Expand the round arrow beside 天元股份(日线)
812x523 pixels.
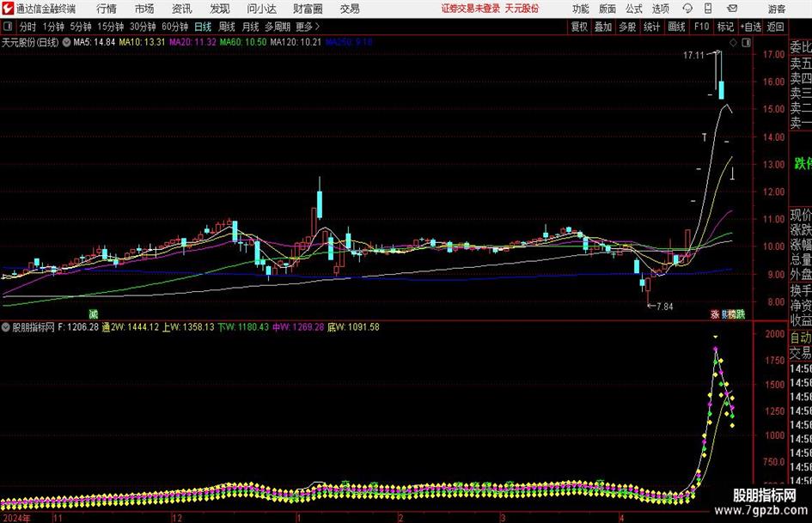point(66,42)
